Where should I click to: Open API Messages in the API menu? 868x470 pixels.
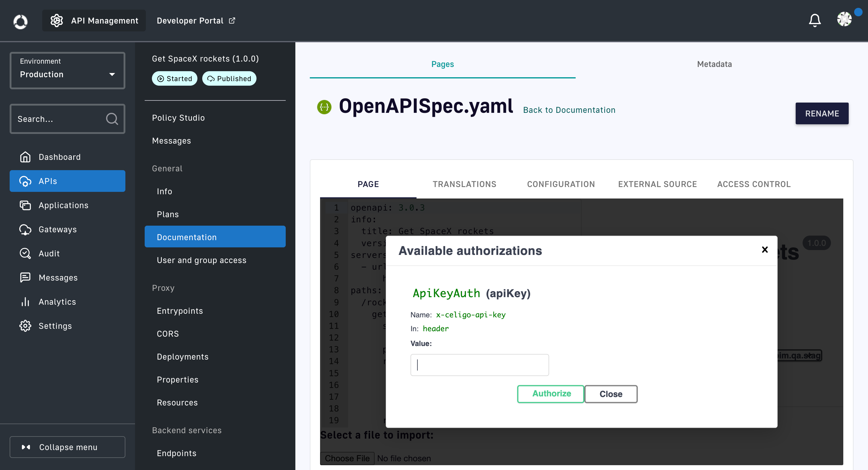[x=215, y=141]
